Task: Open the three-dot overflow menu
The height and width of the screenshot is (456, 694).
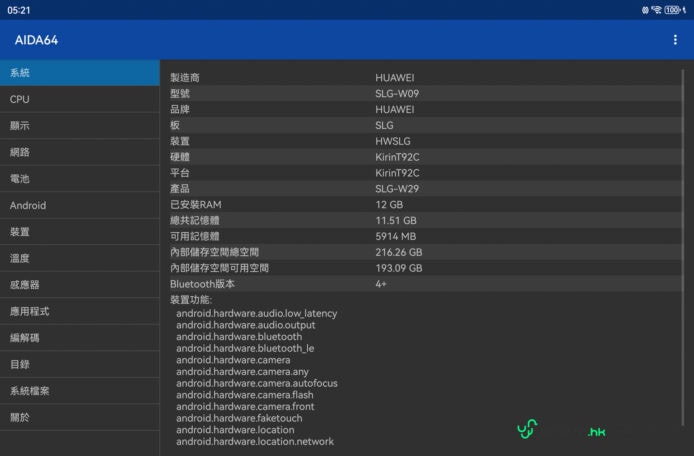Action: pos(675,40)
